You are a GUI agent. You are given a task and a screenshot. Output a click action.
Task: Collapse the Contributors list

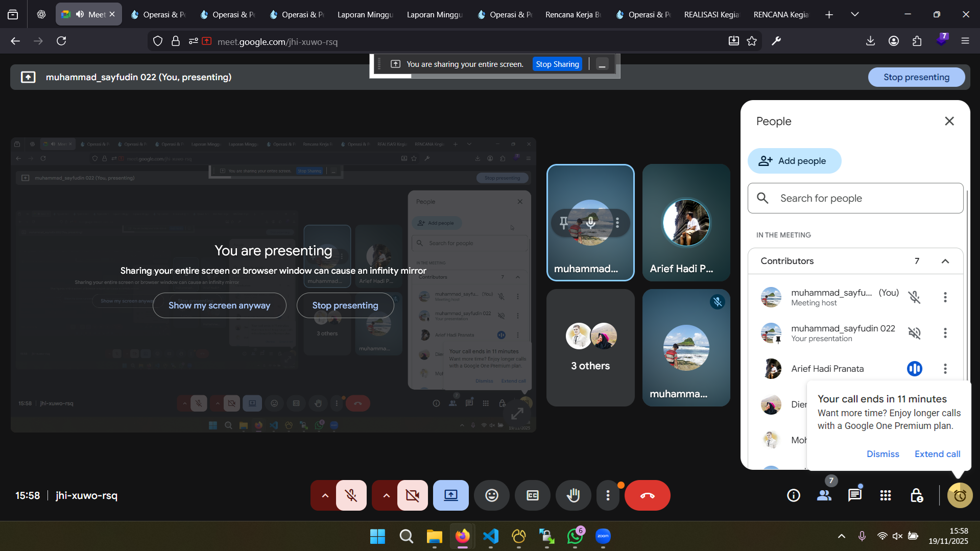[945, 261]
